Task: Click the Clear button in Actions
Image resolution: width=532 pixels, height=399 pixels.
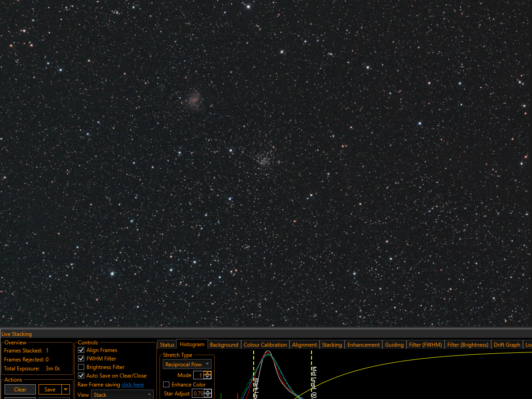Action: (x=20, y=389)
